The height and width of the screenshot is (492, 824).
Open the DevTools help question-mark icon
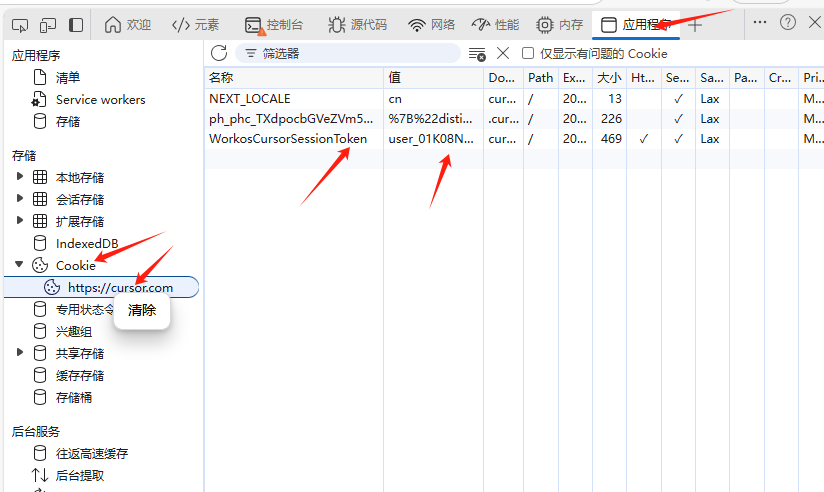coord(788,22)
